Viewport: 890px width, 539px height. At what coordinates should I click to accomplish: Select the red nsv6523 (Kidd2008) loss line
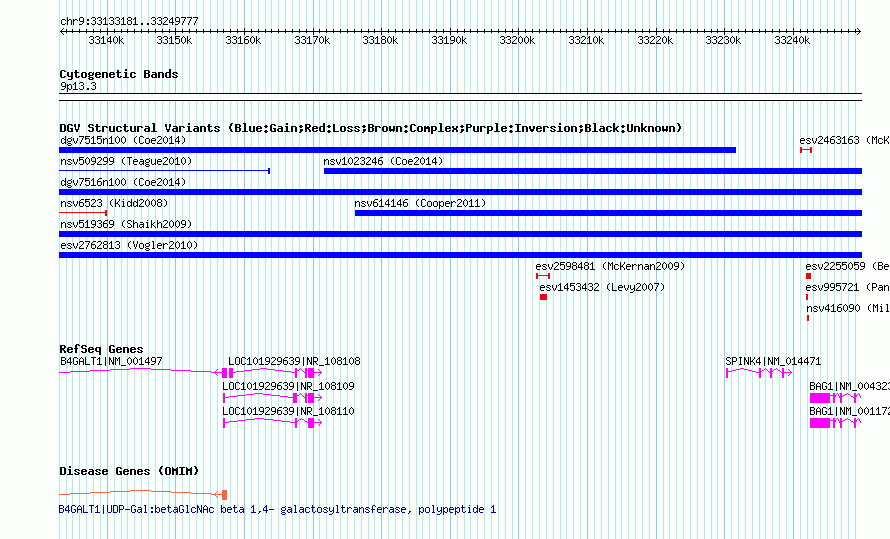click(x=83, y=213)
